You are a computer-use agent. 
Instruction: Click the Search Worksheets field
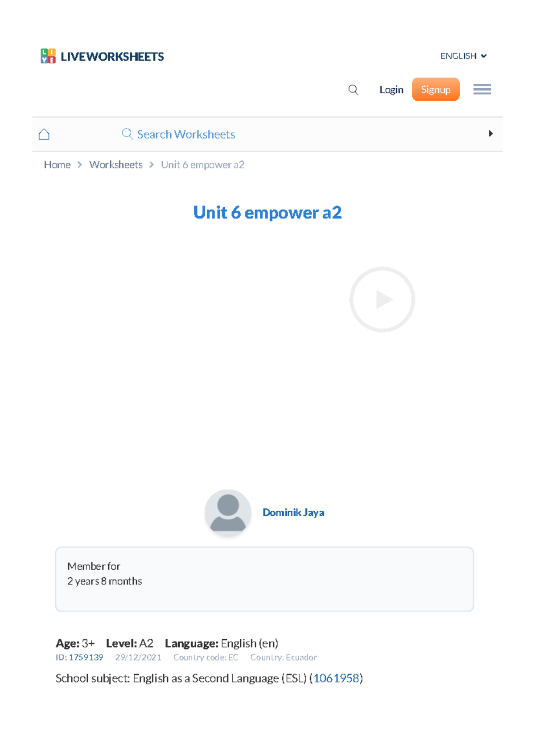[186, 134]
